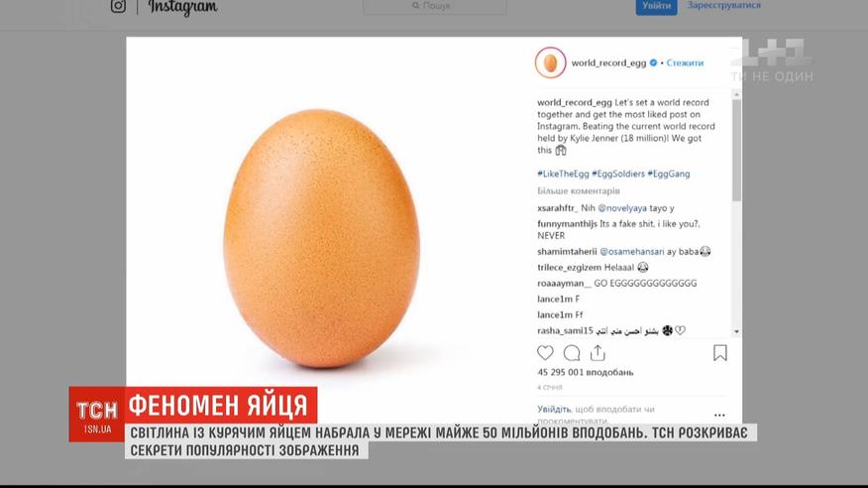Click the comments scrollbar up arrow
The width and height of the screenshot is (868, 488).
click(x=736, y=94)
